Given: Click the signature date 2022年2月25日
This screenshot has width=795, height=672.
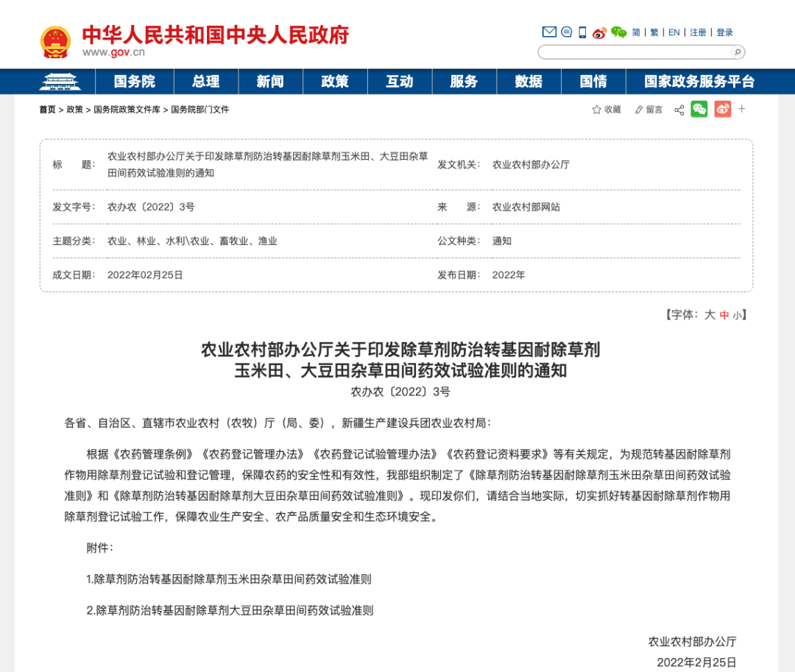Looking at the screenshot, I should tap(696, 662).
